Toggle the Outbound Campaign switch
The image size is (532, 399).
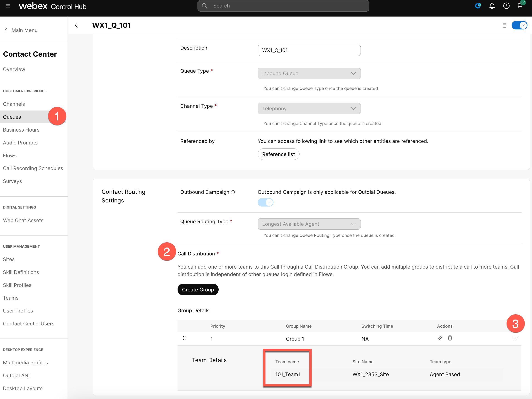[265, 202]
